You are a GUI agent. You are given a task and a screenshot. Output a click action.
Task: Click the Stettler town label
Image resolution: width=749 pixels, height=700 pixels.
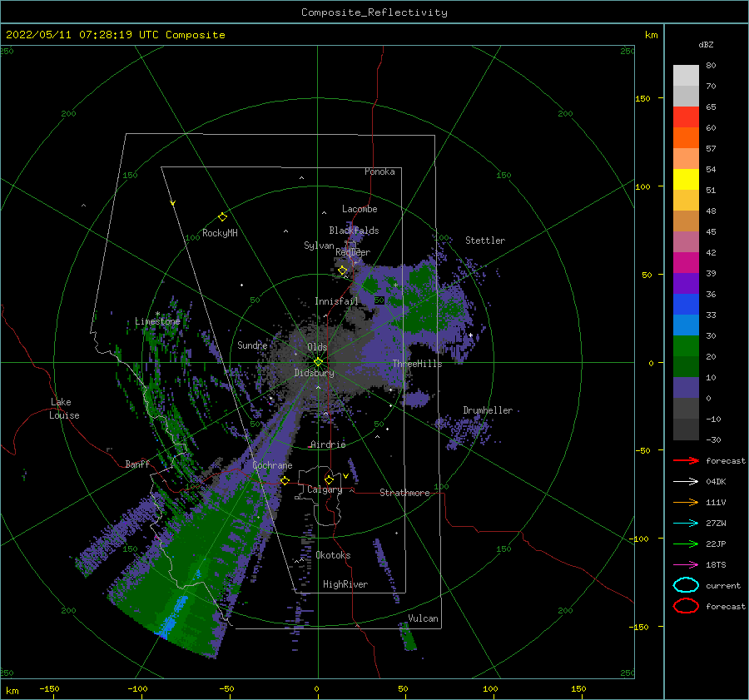pyautogui.click(x=485, y=241)
